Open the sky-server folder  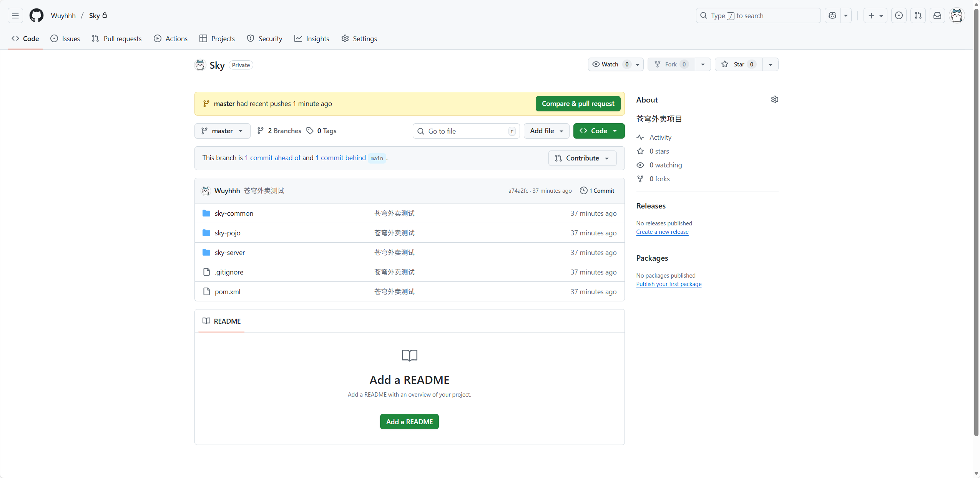coord(230,253)
